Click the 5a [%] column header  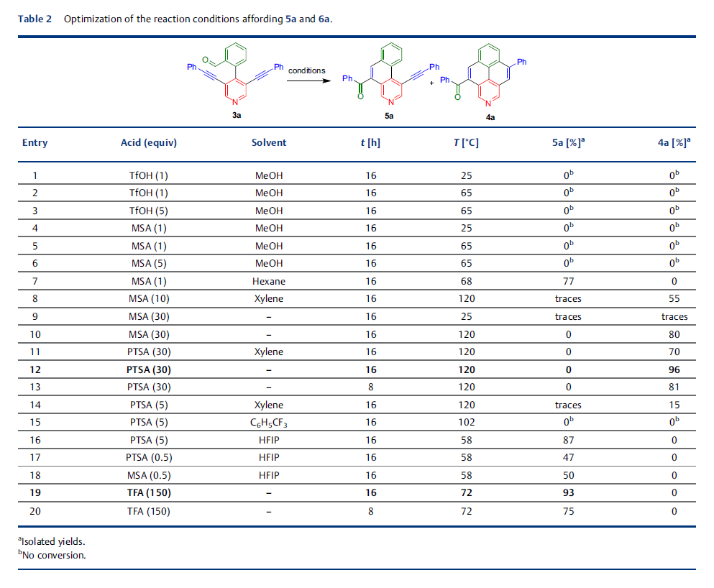click(568, 142)
